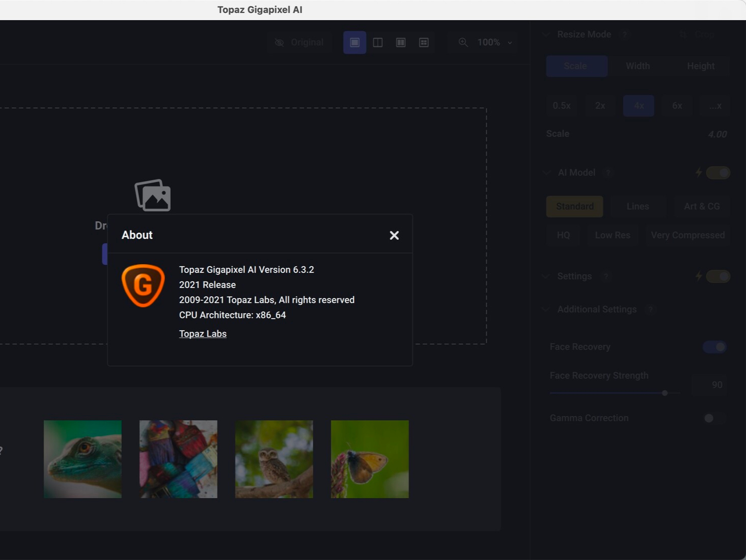
Task: Switch to the Width tab
Action: 637,66
